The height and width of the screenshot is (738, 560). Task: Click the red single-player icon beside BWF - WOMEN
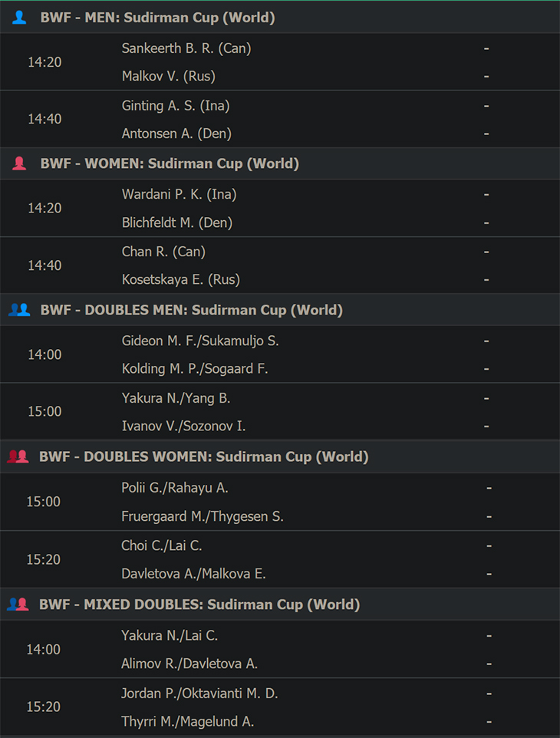point(19,163)
